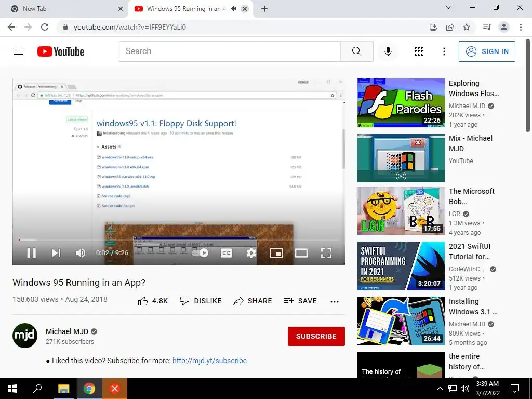Pause the video with the pause button

tap(32, 253)
